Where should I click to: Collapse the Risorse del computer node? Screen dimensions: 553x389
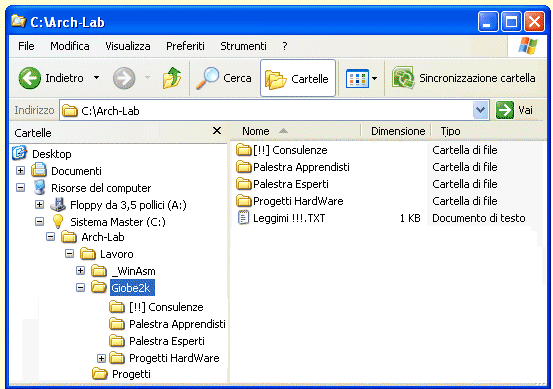20,188
